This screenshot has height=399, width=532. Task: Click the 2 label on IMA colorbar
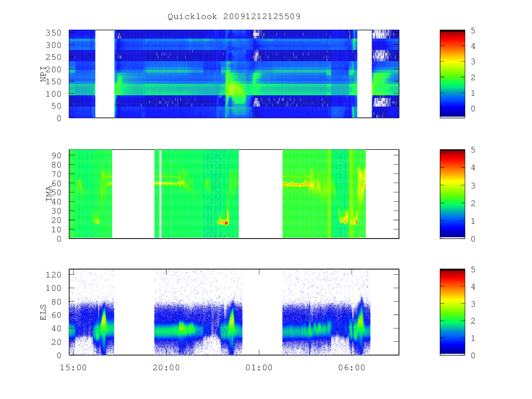coord(473,203)
